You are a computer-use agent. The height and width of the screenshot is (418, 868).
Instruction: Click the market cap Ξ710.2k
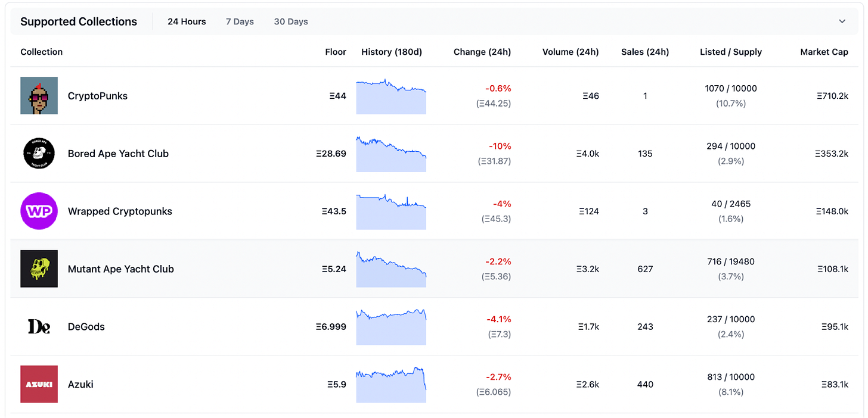832,96
